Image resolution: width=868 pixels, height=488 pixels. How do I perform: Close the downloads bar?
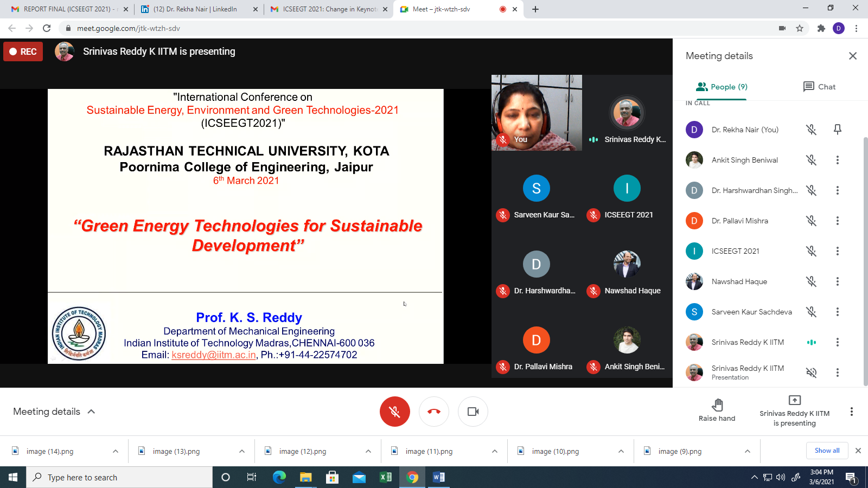point(858,451)
